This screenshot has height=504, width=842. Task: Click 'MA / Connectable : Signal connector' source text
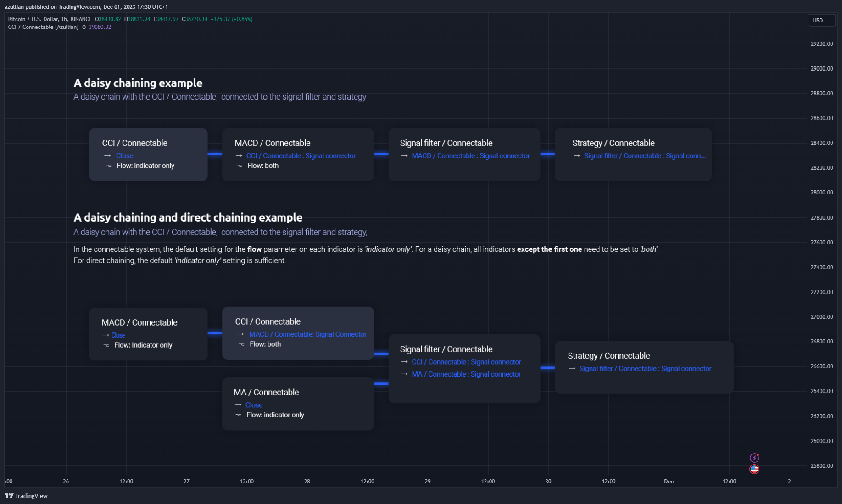466,374
